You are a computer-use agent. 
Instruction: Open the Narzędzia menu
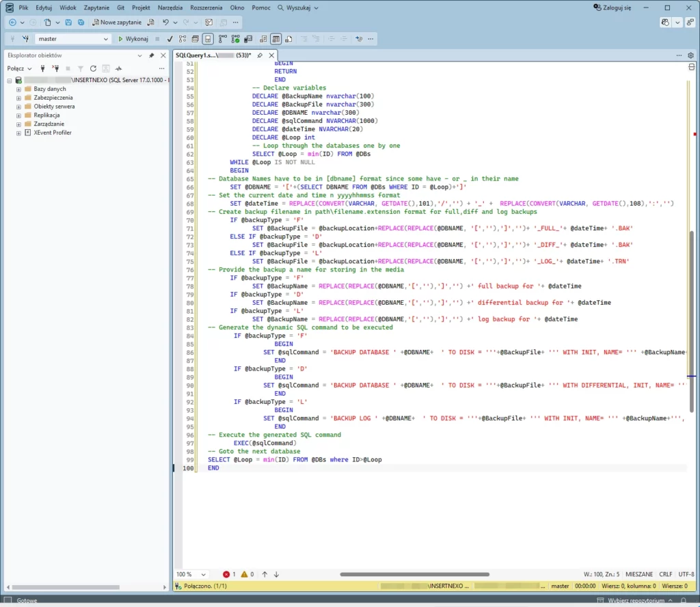coord(170,8)
